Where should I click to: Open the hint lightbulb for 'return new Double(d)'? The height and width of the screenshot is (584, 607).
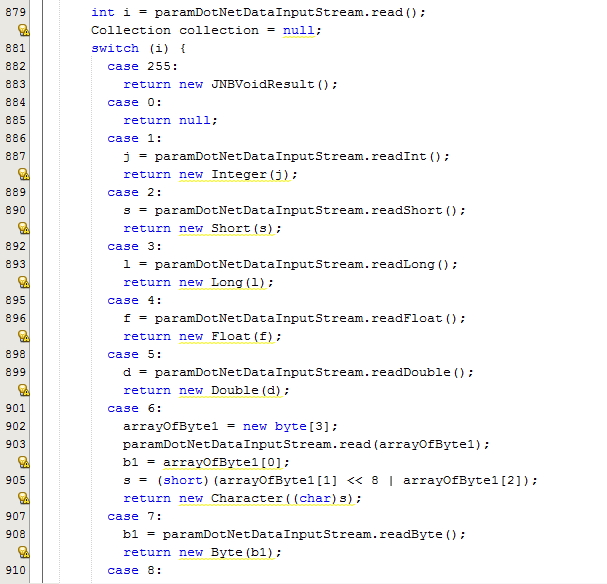click(x=24, y=390)
